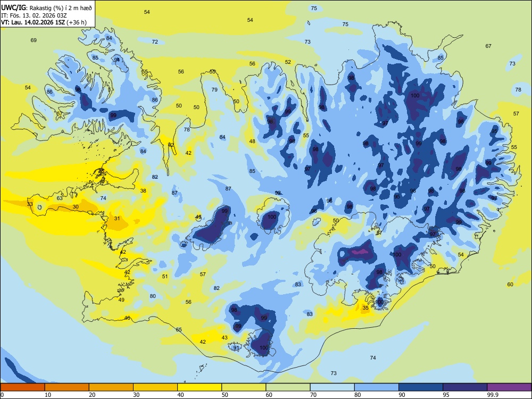
Task: Click the value 72 over the sea
Action: 155,41
